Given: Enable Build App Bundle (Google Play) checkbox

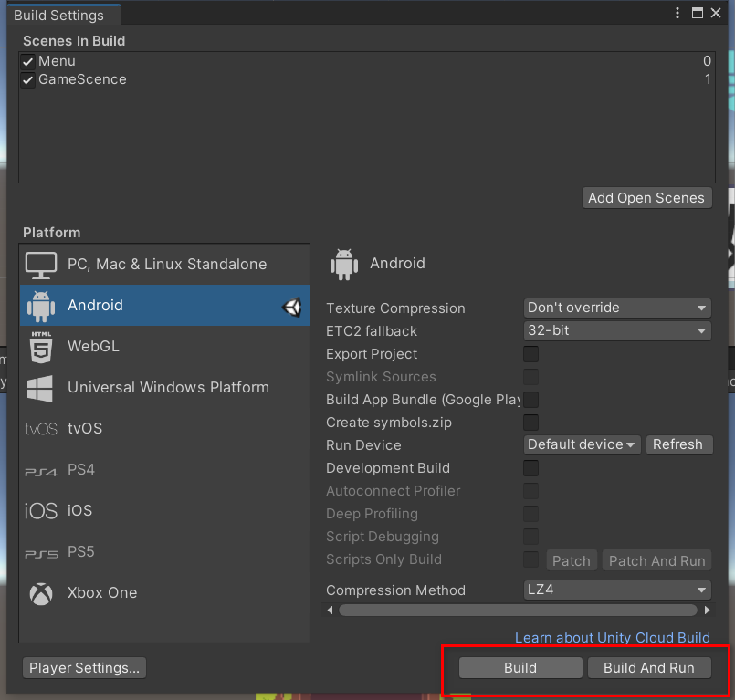Looking at the screenshot, I should 530,400.
